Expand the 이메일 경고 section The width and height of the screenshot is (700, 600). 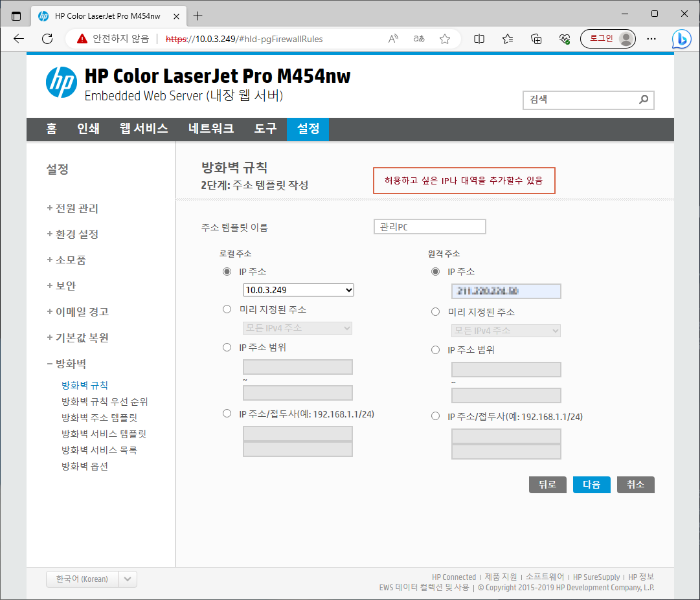pyautogui.click(x=78, y=312)
